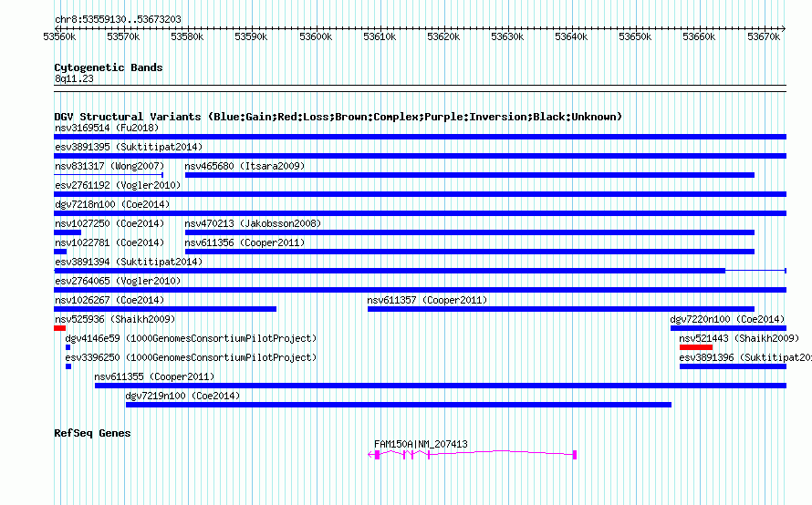Click the magenta FAM150A gene model glyph
This screenshot has height=505, width=812.
click(473, 455)
